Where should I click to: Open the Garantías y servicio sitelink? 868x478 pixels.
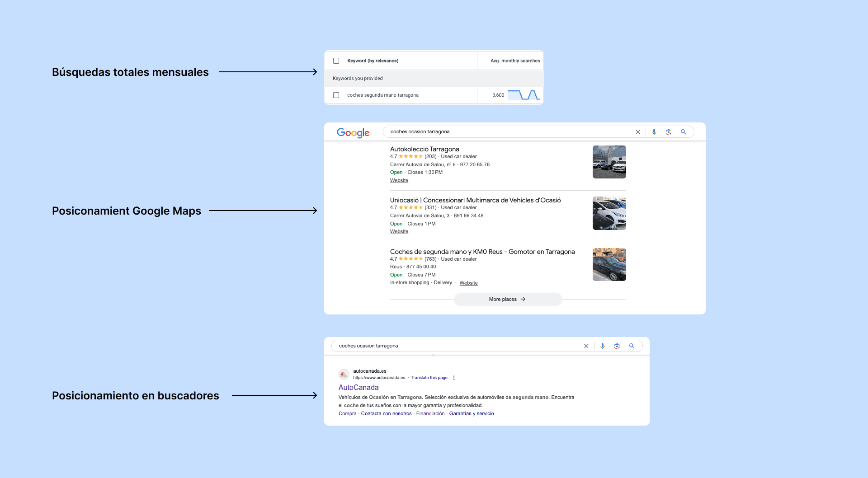pyautogui.click(x=472, y=413)
